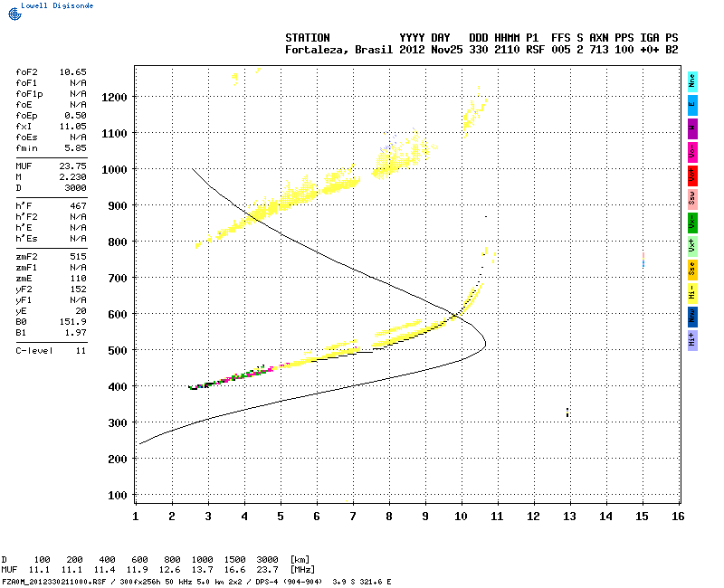Click the M value 2.230
Viewport: 724px width, 588px height.
point(73,177)
